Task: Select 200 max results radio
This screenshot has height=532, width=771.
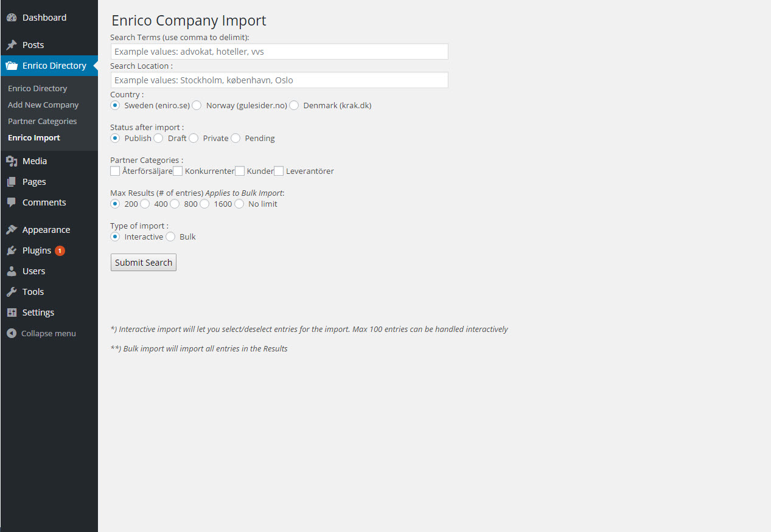Action: point(115,204)
